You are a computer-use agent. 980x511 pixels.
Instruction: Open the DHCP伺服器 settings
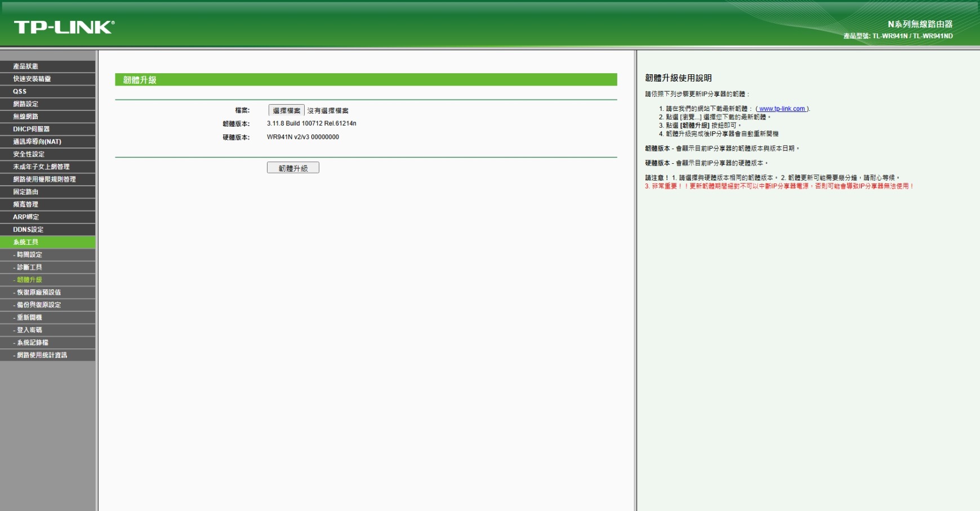30,129
